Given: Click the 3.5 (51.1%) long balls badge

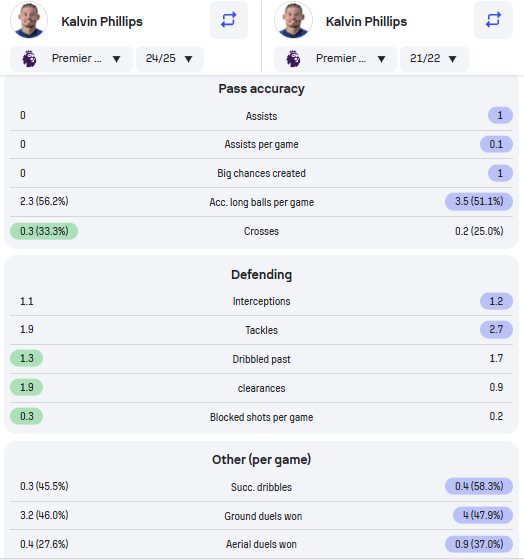Looking at the screenshot, I should click(x=479, y=201).
